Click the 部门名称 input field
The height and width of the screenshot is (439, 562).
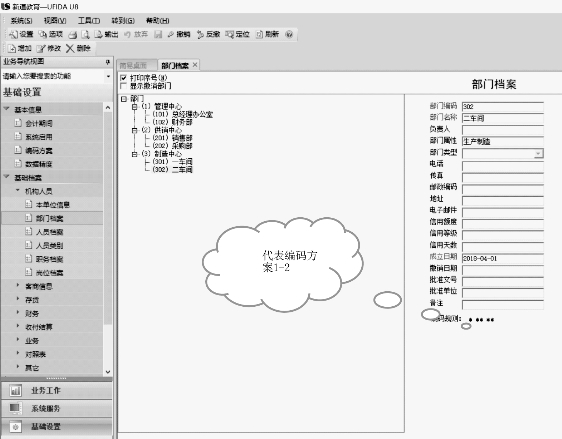point(503,118)
